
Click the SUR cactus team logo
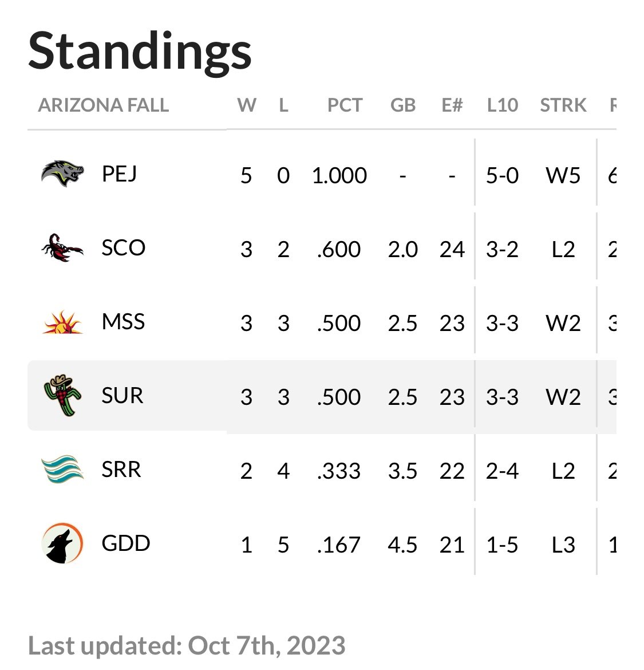[x=62, y=396]
